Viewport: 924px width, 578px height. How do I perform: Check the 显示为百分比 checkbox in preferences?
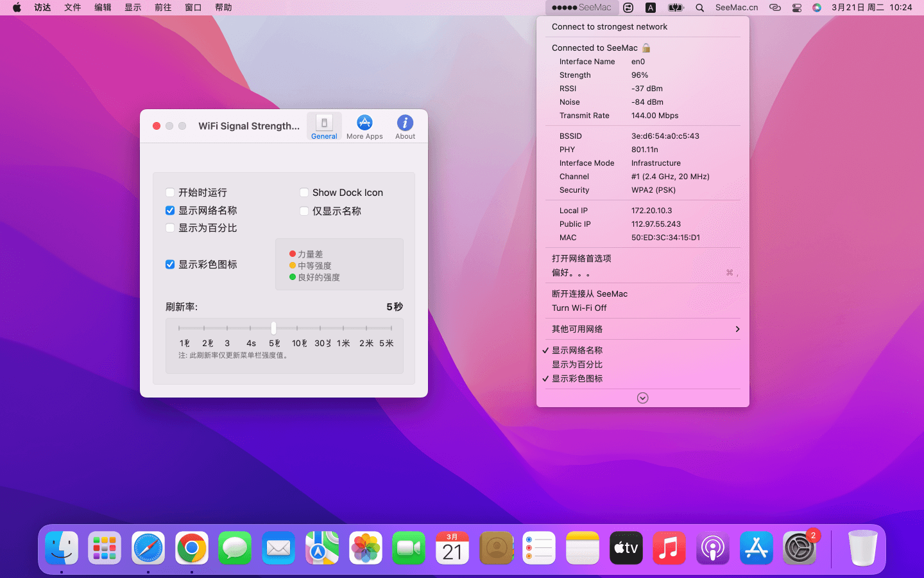(x=170, y=228)
